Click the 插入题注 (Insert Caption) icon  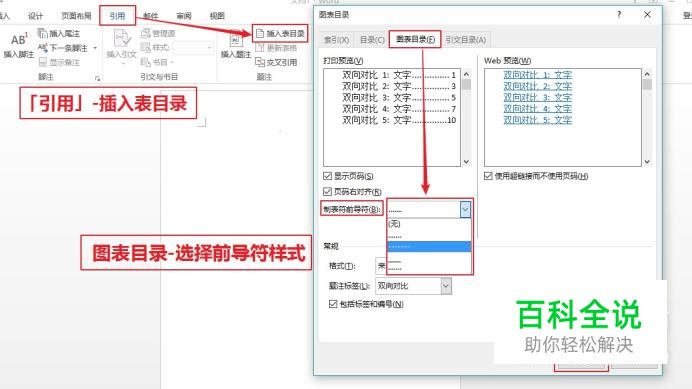[236, 40]
